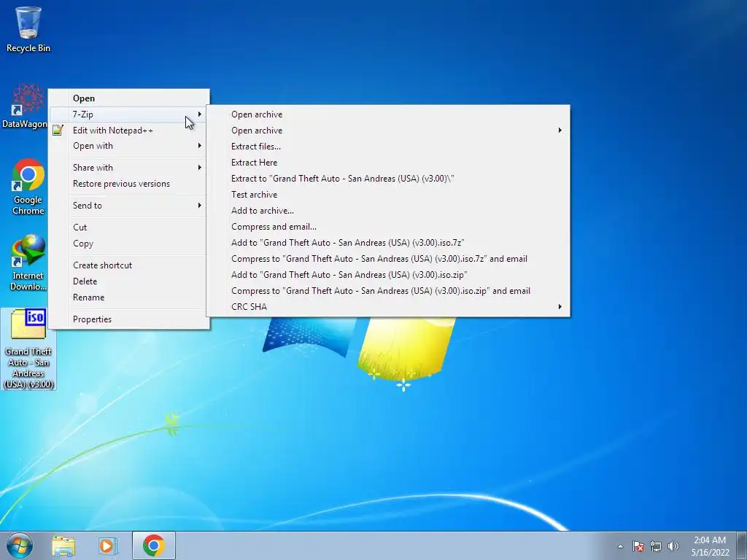Select the Grand Theft Auto ISO file icon
747x560 pixels.
point(28,349)
